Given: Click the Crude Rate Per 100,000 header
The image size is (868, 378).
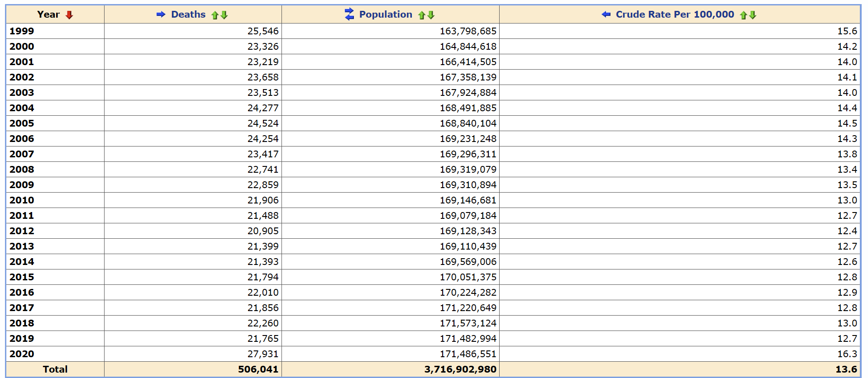Looking at the screenshot, I should click(x=675, y=14).
